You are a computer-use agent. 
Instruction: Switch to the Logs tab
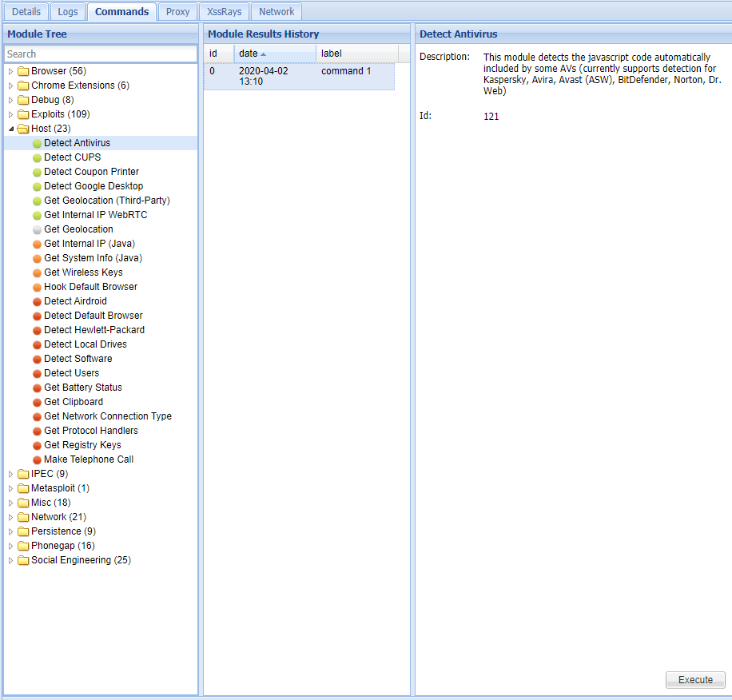pos(67,11)
